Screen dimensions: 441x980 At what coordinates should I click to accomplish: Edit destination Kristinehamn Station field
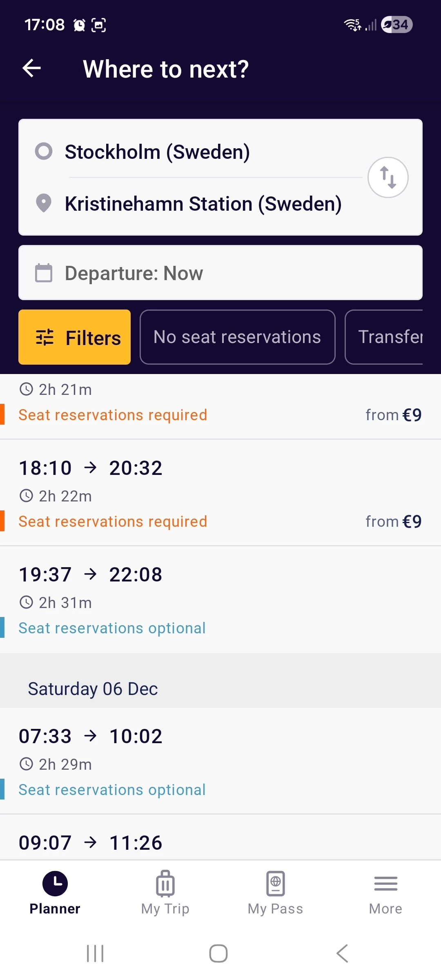point(204,204)
